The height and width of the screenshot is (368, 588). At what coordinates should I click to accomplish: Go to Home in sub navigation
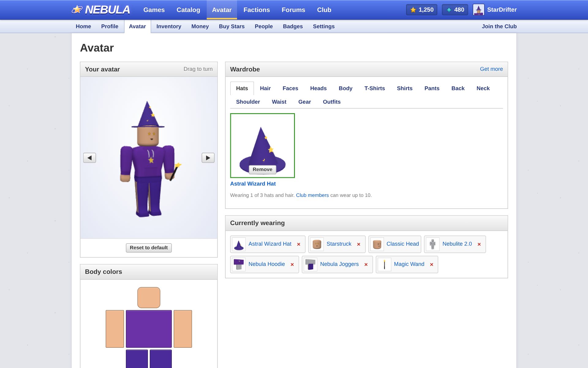[x=83, y=26]
